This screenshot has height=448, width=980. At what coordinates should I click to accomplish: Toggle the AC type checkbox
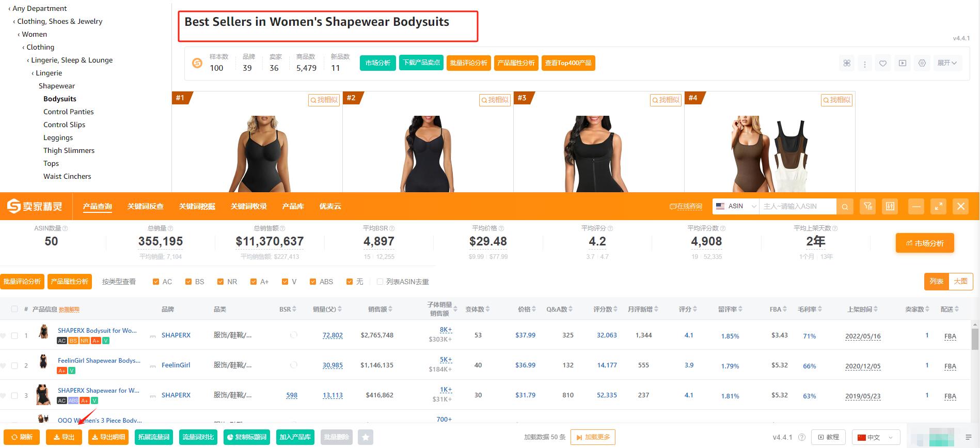[x=156, y=282]
